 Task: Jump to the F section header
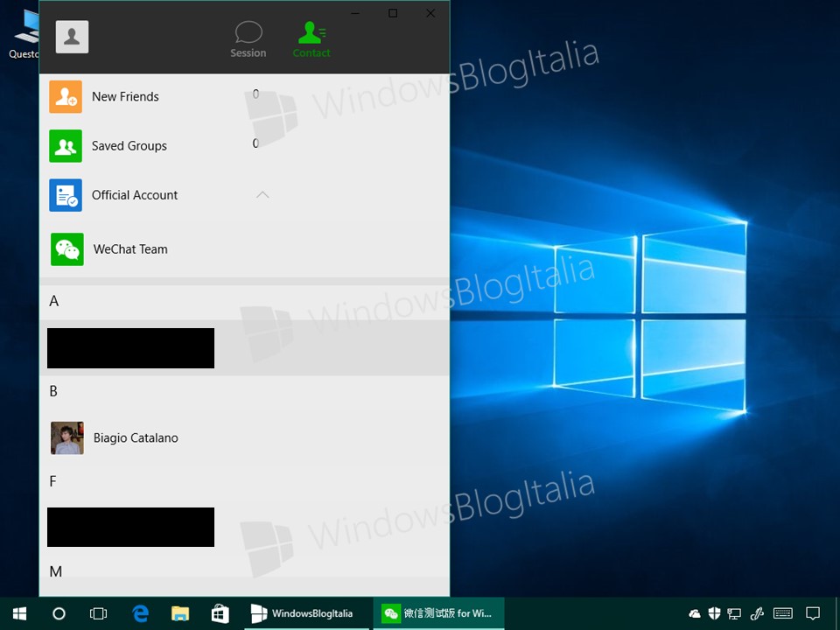52,481
